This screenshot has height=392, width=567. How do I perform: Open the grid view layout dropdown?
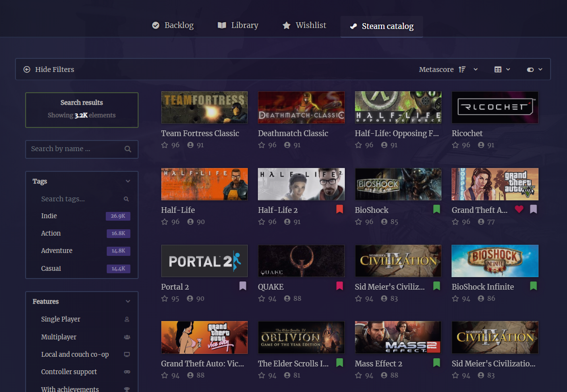[x=502, y=70]
